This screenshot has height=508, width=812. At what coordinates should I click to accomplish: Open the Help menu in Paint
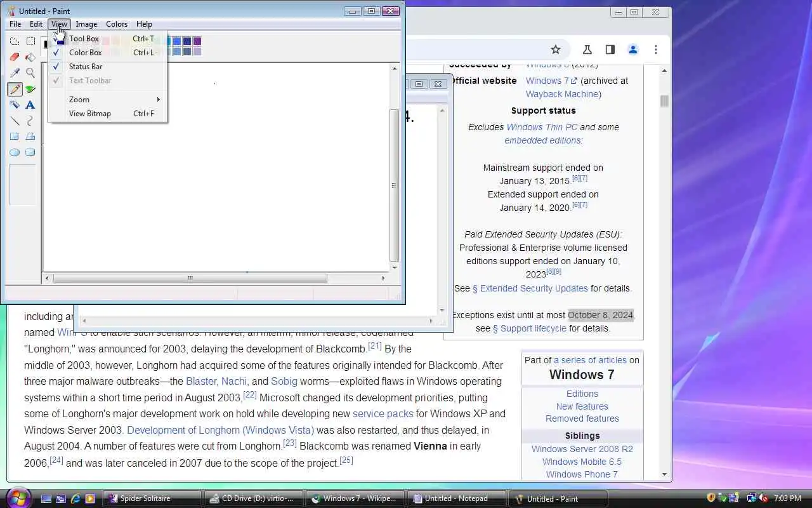coord(144,24)
